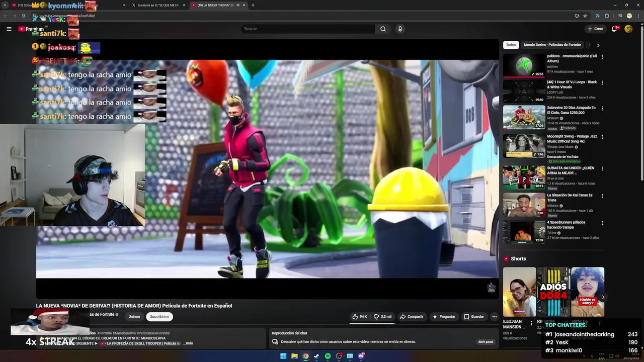The height and width of the screenshot is (362, 644).
Task: Like the video with 94 K
Action: (x=359, y=317)
